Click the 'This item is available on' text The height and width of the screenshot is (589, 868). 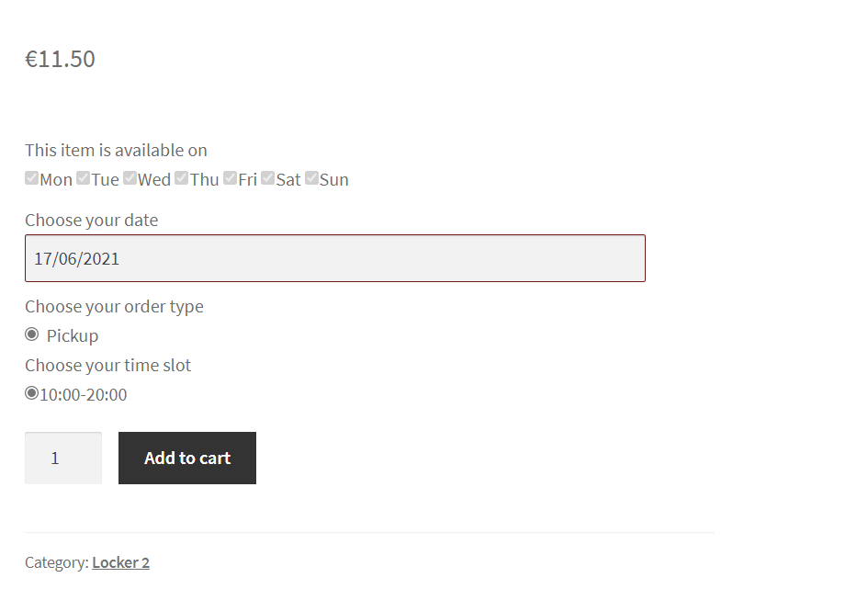click(116, 150)
